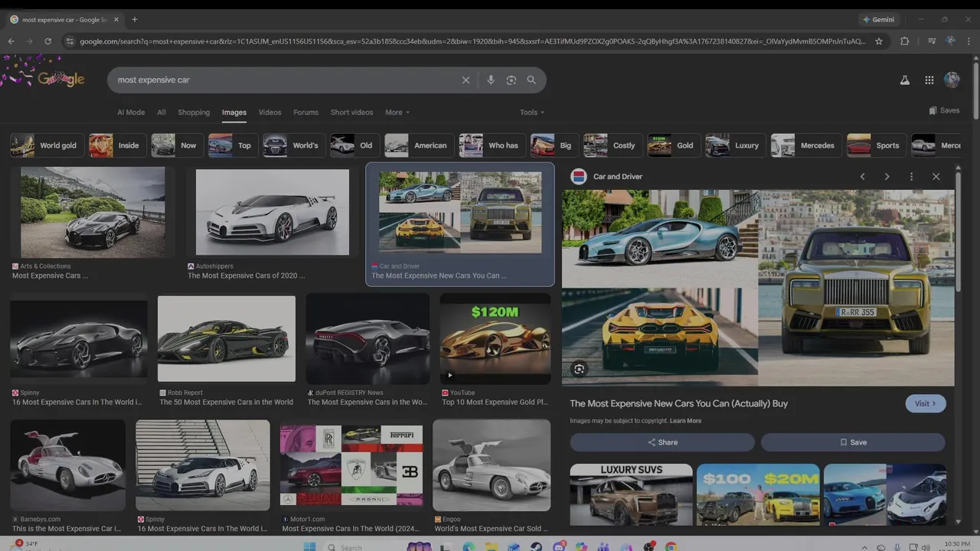Bookmark this page with the star icon

tap(879, 41)
